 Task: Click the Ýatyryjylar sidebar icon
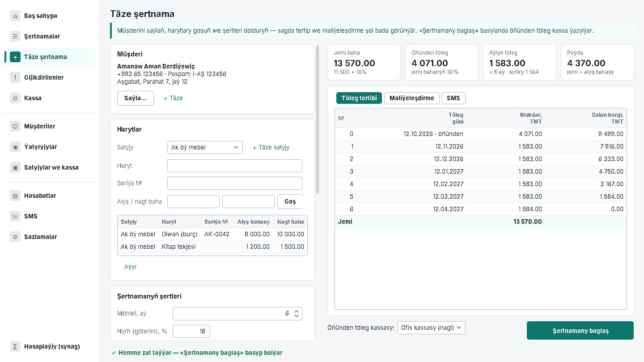pos(15,147)
